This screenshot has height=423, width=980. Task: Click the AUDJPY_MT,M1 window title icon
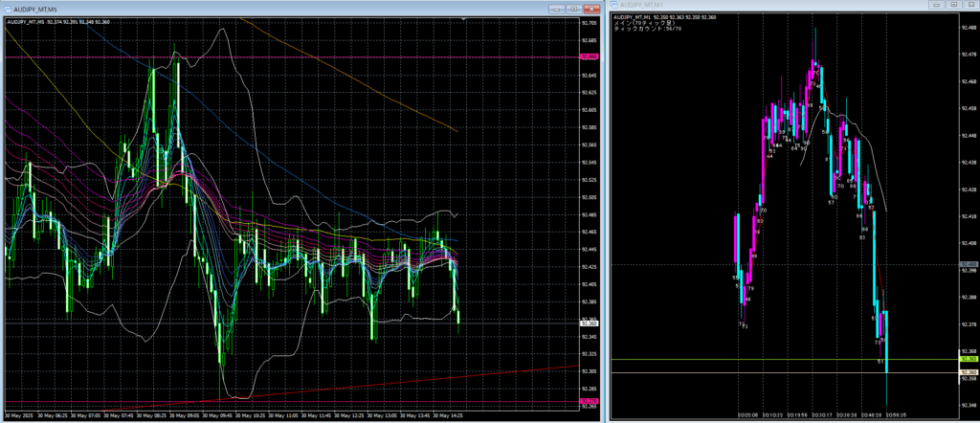[x=615, y=5]
